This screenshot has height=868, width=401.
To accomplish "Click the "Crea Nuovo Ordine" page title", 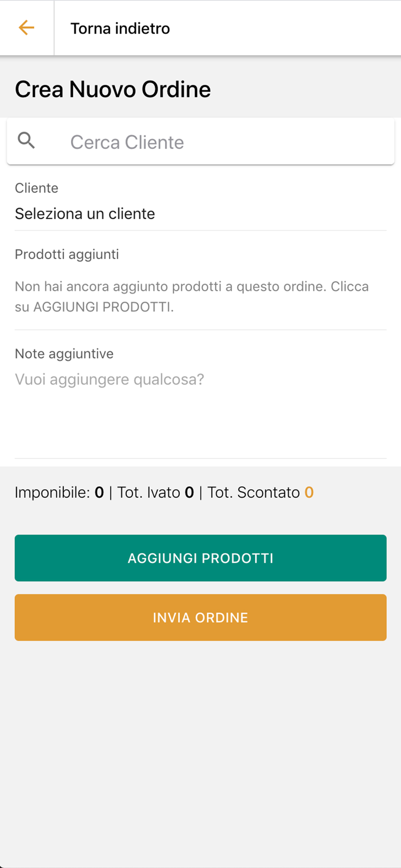I will (x=113, y=89).
